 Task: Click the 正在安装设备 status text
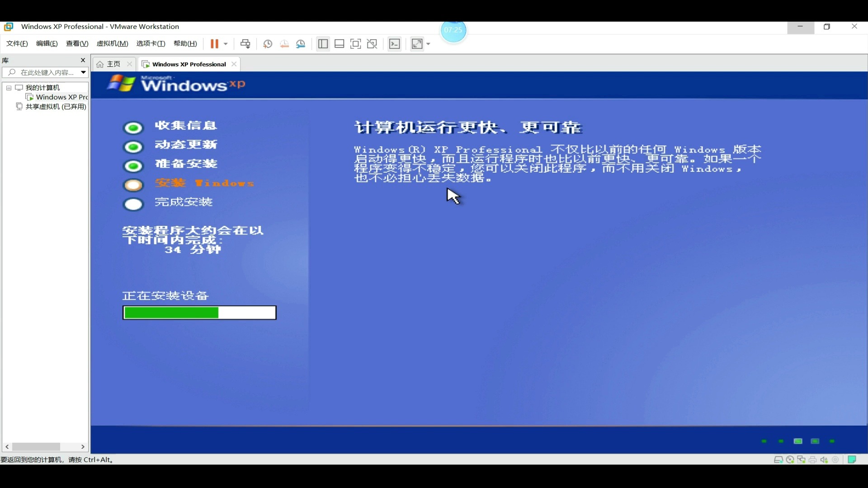point(165,296)
